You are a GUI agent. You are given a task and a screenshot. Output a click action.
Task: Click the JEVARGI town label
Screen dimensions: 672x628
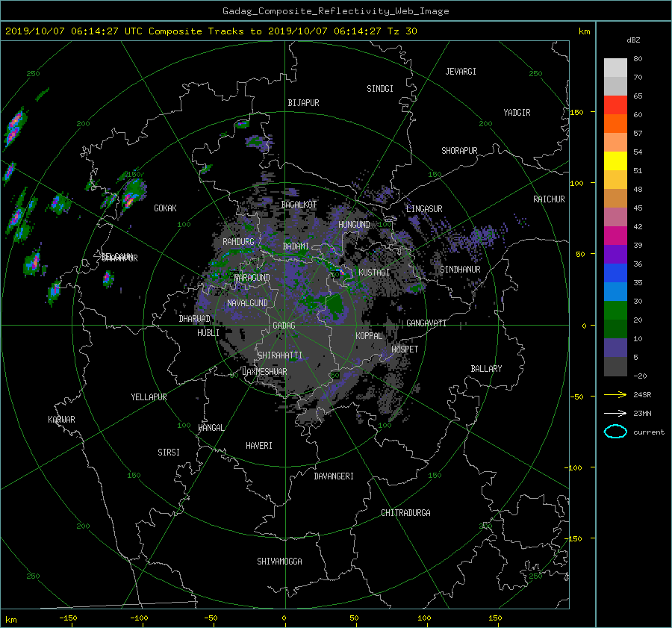[461, 72]
